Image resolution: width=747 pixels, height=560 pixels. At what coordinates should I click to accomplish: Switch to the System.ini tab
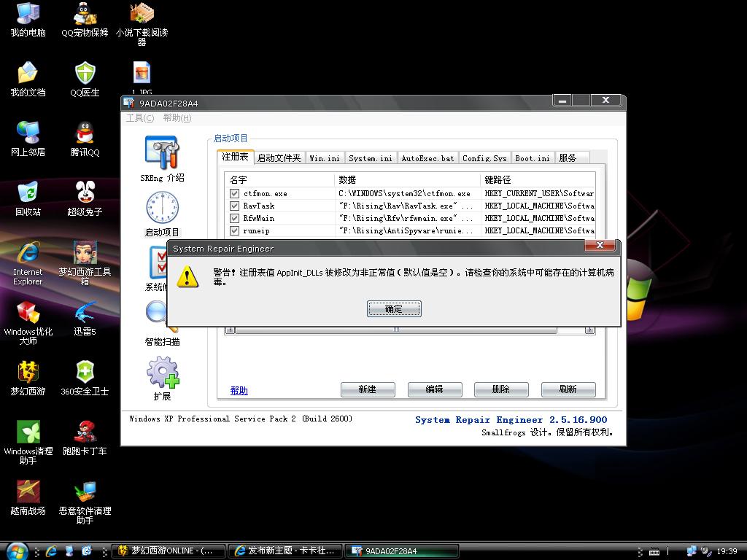(370, 158)
